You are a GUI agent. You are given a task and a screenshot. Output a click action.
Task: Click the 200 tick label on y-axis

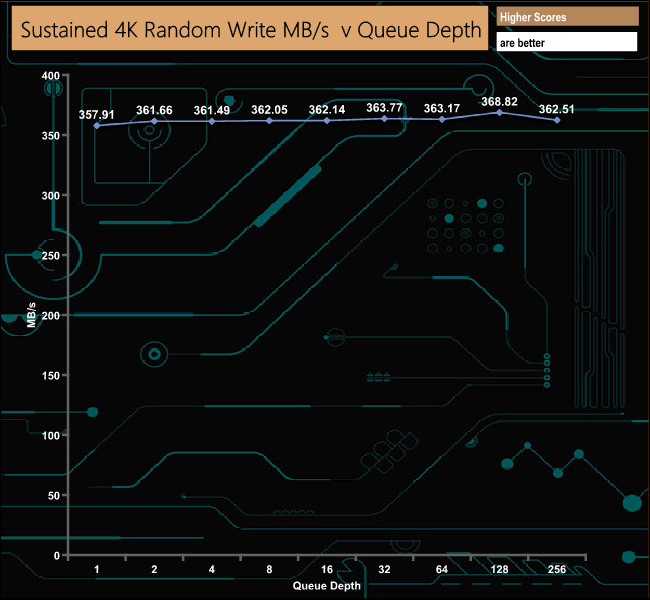point(49,315)
